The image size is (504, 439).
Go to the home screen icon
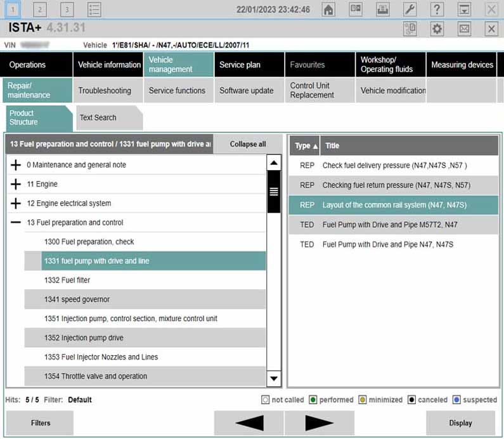coord(328,10)
